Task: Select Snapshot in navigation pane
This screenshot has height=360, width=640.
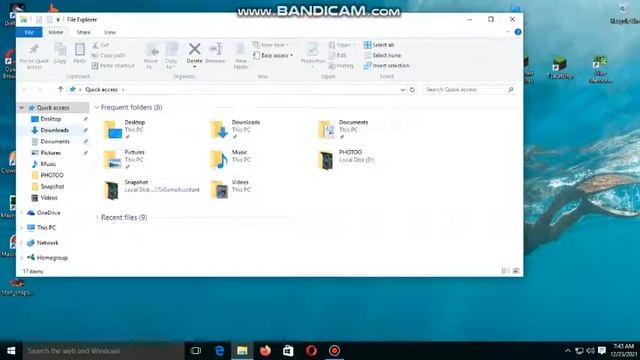Action: click(52, 186)
